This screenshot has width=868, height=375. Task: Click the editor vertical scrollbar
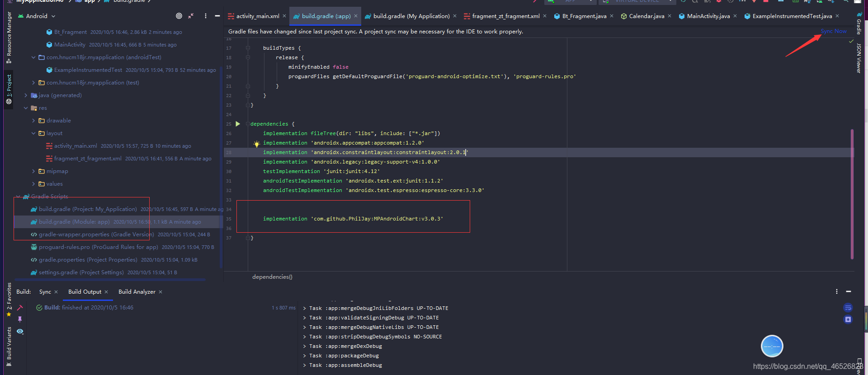point(852,194)
